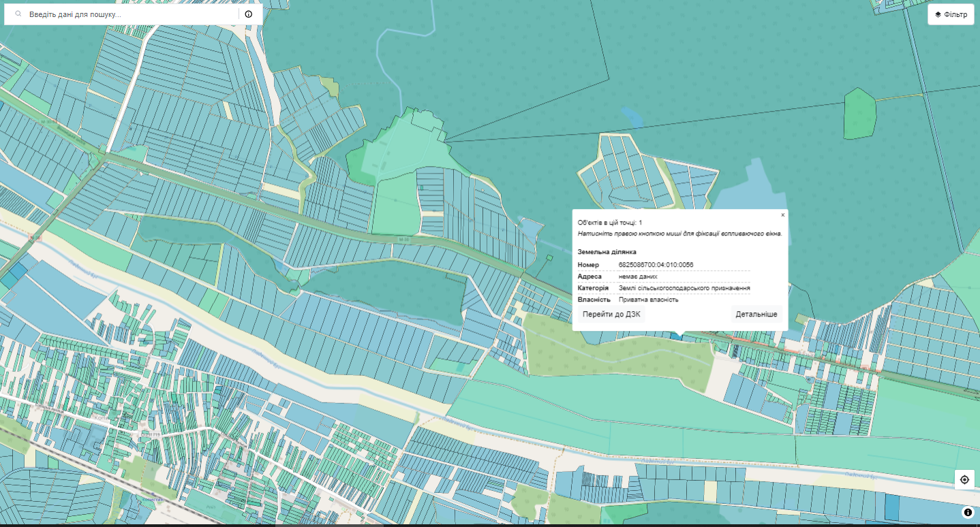Select the highlighted dark blue parcel below popup arrow

676,335
